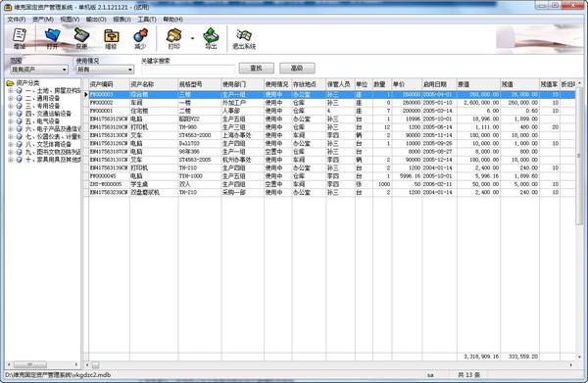This screenshot has height=383, width=588.
Task: Open the 资产(M) menu
Action: click(x=43, y=20)
